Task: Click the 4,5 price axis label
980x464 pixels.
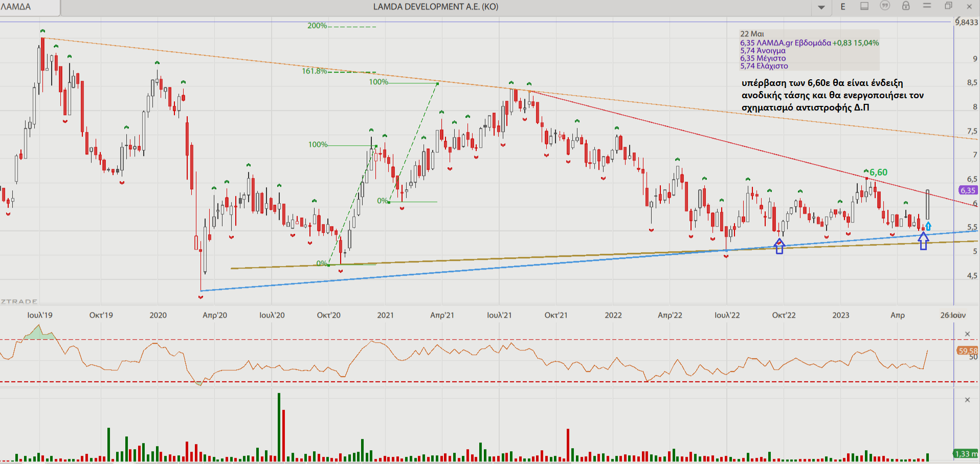Action: pos(972,276)
